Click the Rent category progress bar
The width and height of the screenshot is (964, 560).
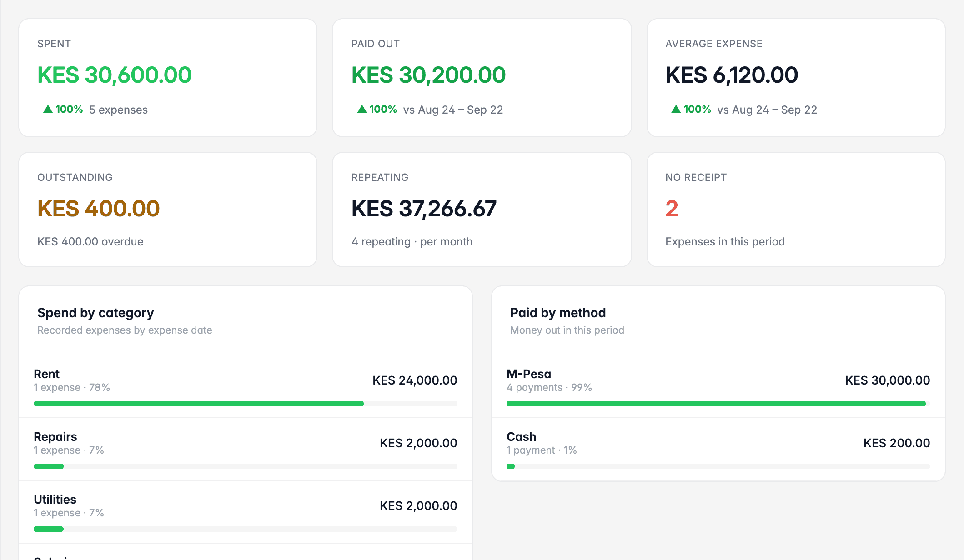click(246, 404)
